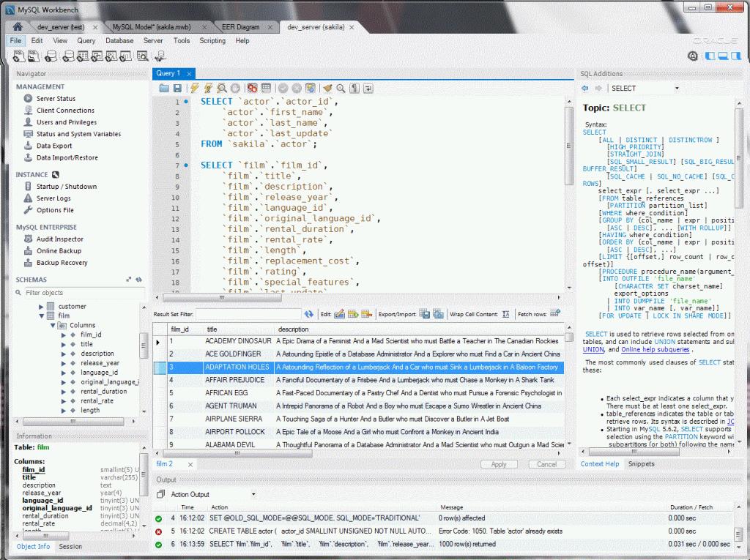
Task: Open find panel with magnifier icon
Action: 341,88
